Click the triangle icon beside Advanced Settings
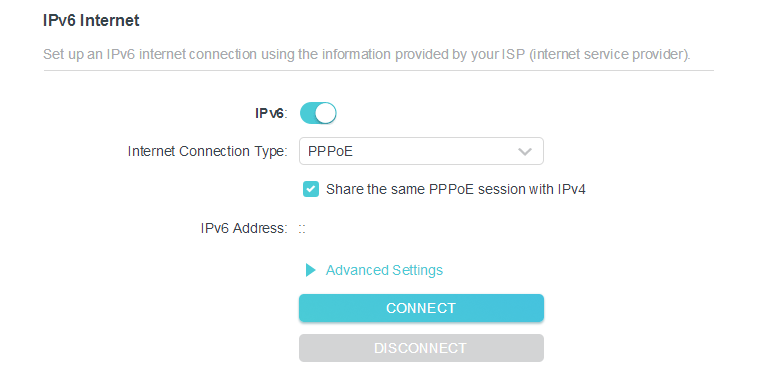 point(311,270)
